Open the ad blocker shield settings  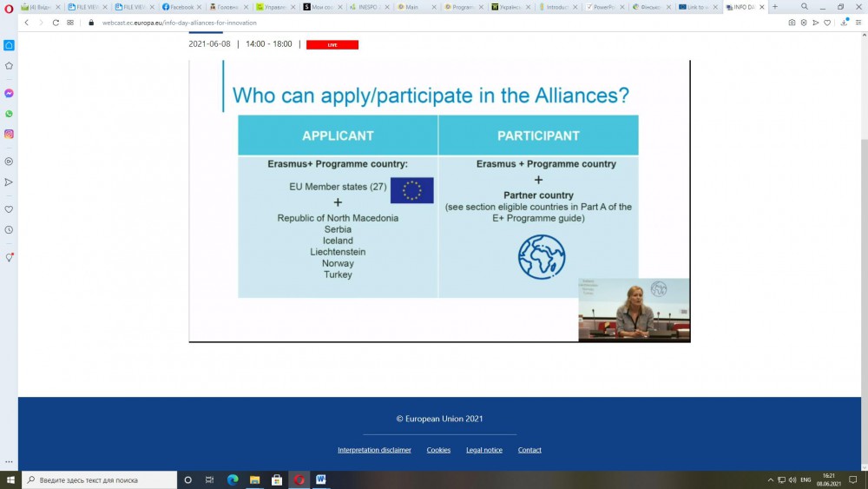(804, 23)
